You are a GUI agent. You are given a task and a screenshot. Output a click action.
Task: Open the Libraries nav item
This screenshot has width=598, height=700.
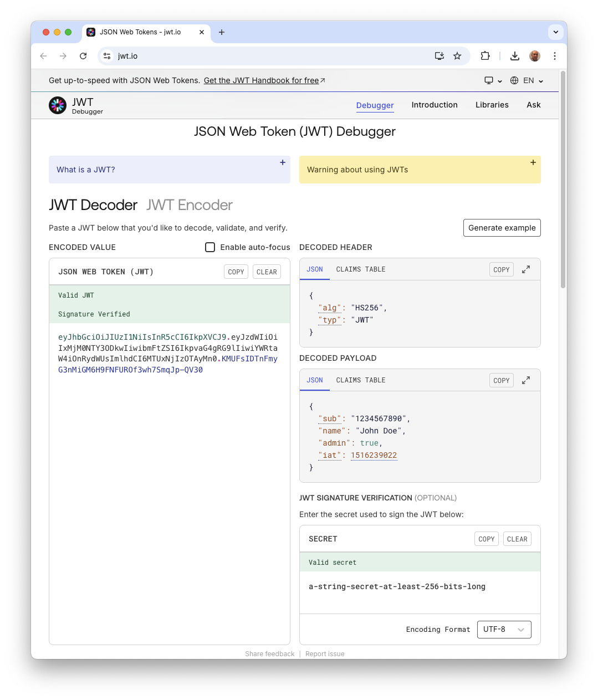[492, 105]
